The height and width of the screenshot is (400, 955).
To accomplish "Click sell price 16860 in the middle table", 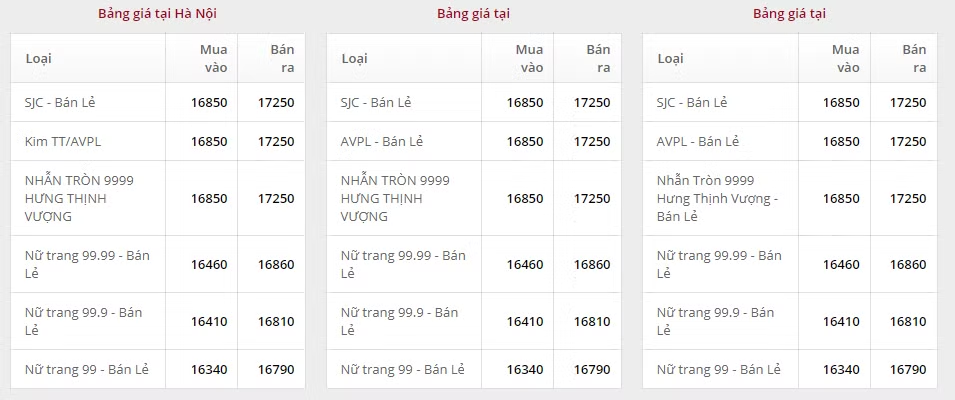I will (x=592, y=264).
